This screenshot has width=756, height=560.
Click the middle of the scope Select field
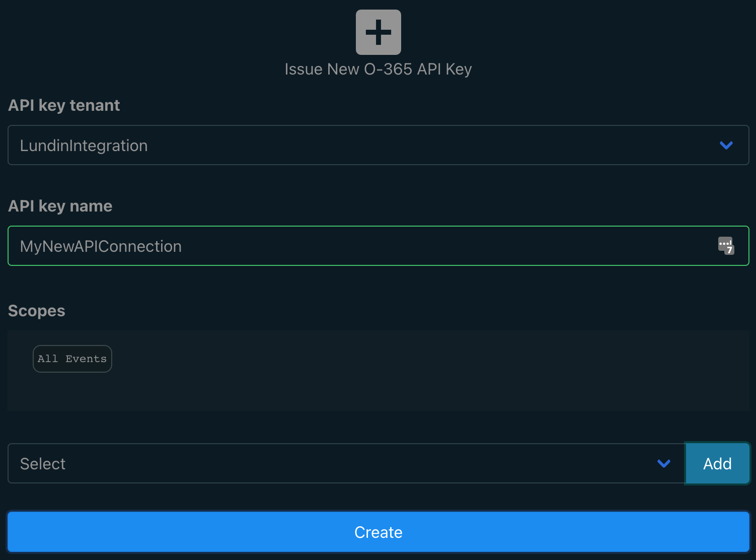(346, 463)
